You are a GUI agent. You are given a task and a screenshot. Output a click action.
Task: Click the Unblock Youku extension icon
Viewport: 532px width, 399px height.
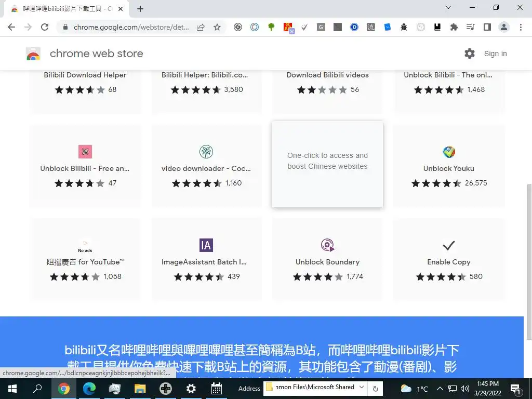(x=449, y=152)
